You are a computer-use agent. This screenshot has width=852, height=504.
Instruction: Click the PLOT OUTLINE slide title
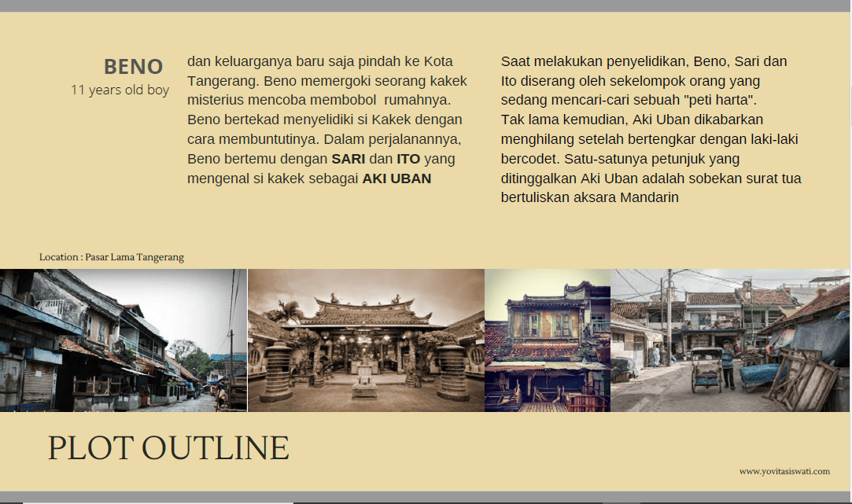coord(168,448)
